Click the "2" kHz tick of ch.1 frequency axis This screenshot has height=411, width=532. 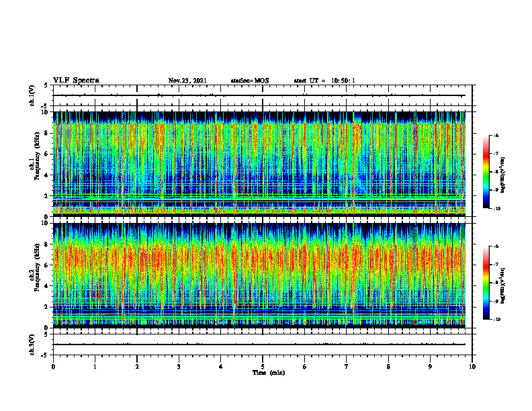[x=47, y=195]
